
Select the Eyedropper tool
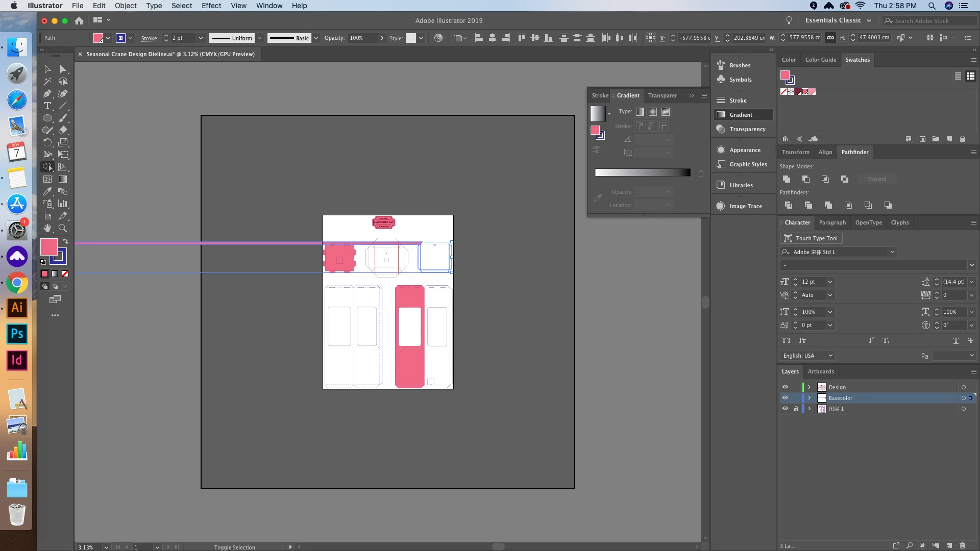47,192
